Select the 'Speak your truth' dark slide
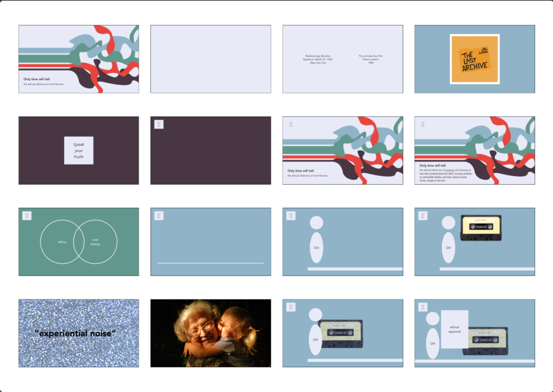Screen dimensions: 553x392 pyautogui.click(x=79, y=150)
